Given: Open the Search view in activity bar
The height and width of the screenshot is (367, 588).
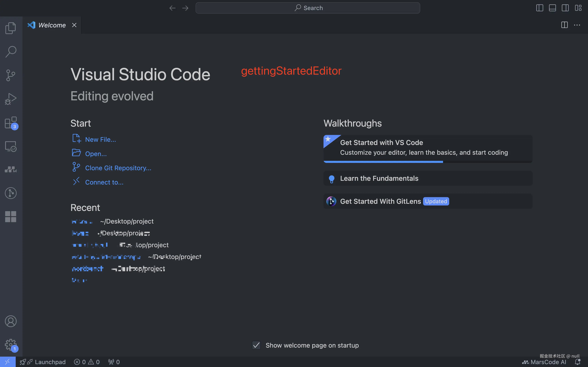Looking at the screenshot, I should (11, 51).
